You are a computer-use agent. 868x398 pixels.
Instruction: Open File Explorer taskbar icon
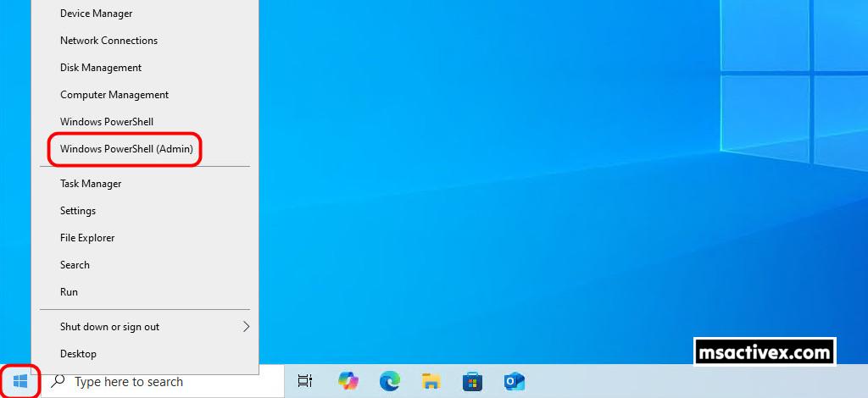point(431,382)
